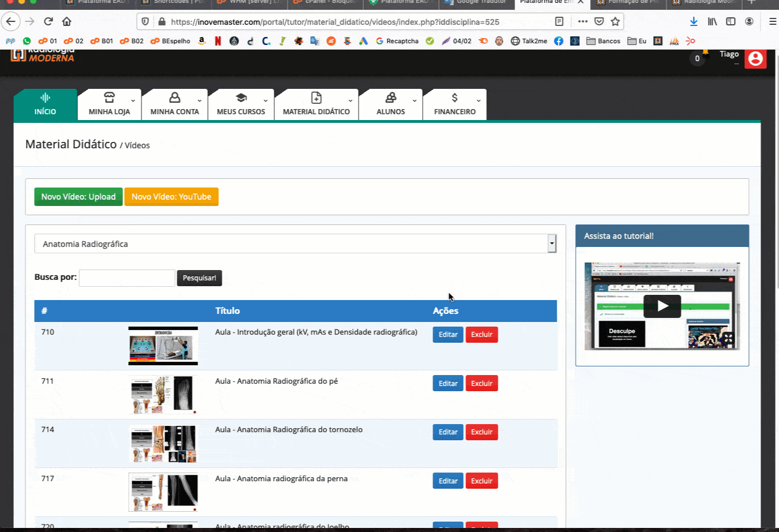Open the Firefox downloads arrow icon
779x532 pixels.
[694, 22]
